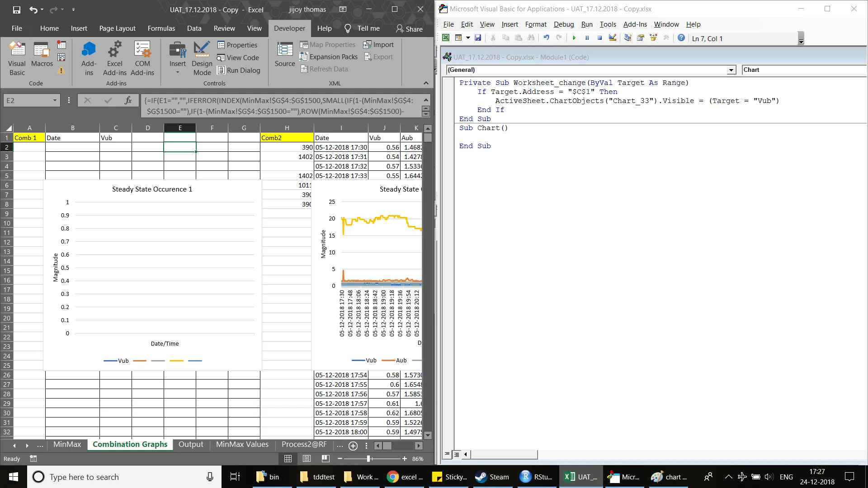
Task: Click the Undo icon in VBA toolbar
Action: tap(546, 38)
